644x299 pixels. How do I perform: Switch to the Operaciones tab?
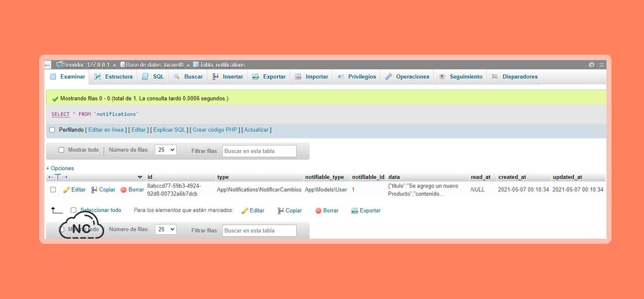tap(407, 77)
